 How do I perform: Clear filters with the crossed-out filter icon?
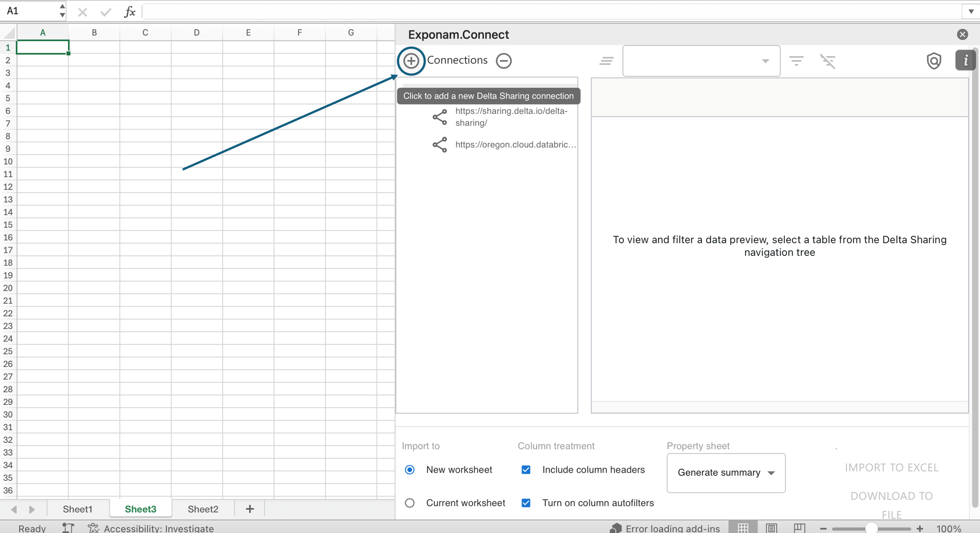pyautogui.click(x=828, y=61)
